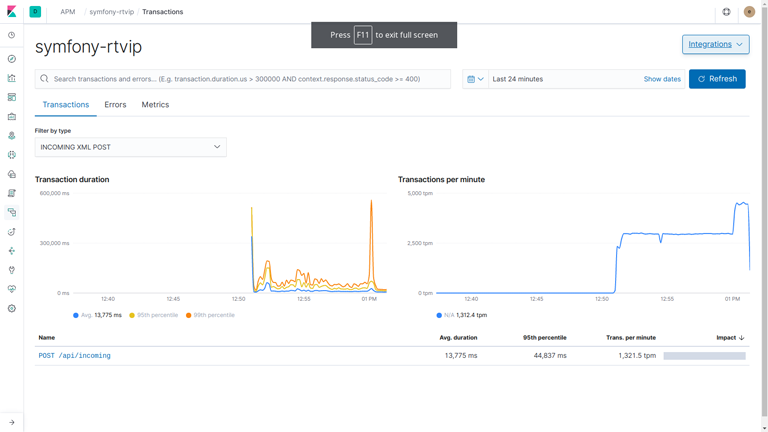The image size is (768, 432).
Task: Toggle the 99th percentile legend item
Action: click(x=210, y=315)
